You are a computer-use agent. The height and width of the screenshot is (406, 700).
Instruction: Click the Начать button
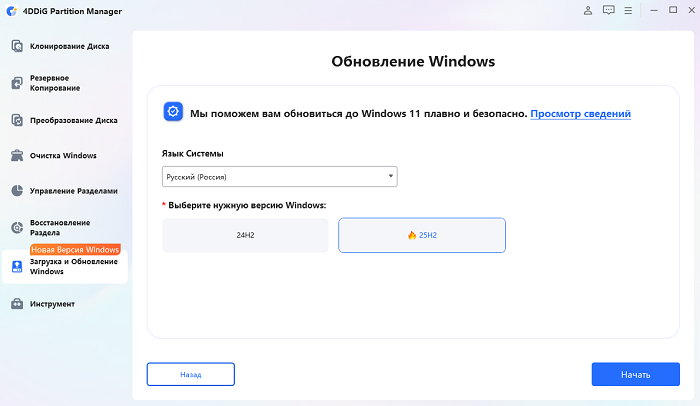636,374
